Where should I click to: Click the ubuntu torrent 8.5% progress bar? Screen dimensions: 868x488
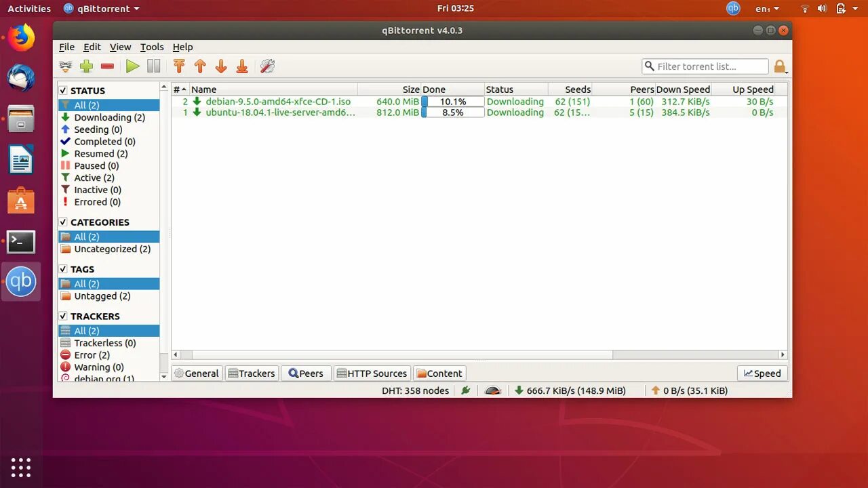[453, 113]
